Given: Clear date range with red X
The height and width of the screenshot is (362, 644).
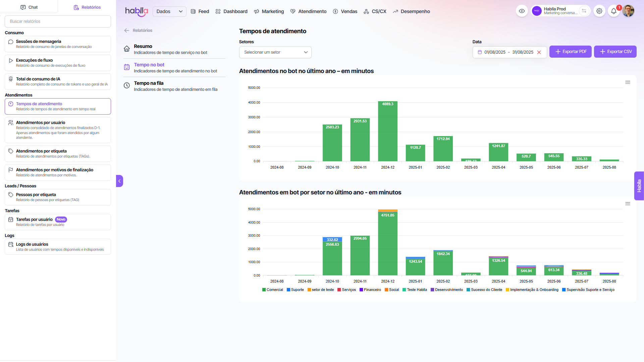Looking at the screenshot, I should [x=539, y=52].
